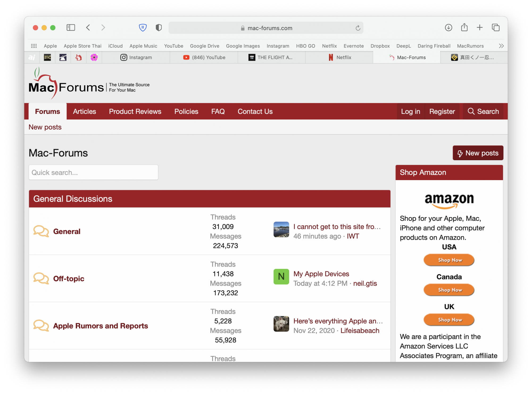Screen dimensions: 532x394
Task: Switch to the Netflix tab
Action: tap(339, 57)
